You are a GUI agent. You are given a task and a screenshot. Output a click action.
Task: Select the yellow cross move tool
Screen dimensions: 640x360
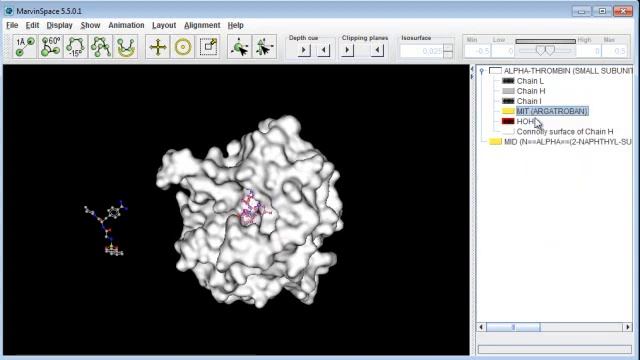click(158, 47)
